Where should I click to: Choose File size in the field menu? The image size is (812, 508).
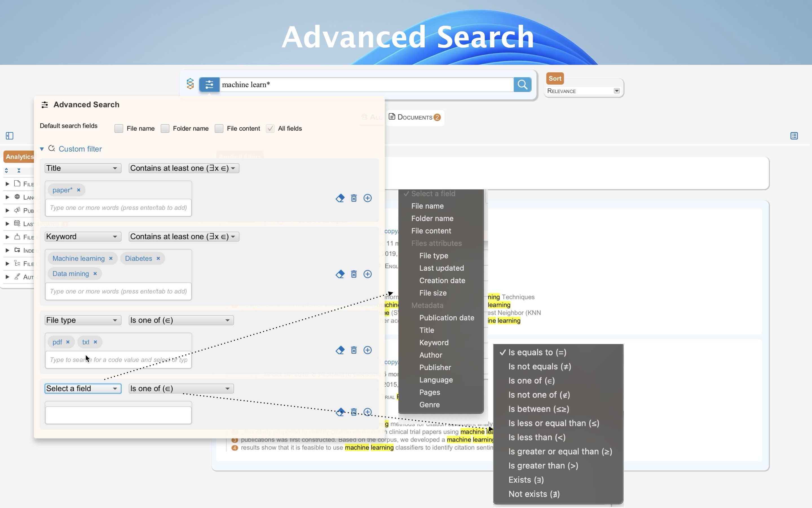[x=433, y=293]
